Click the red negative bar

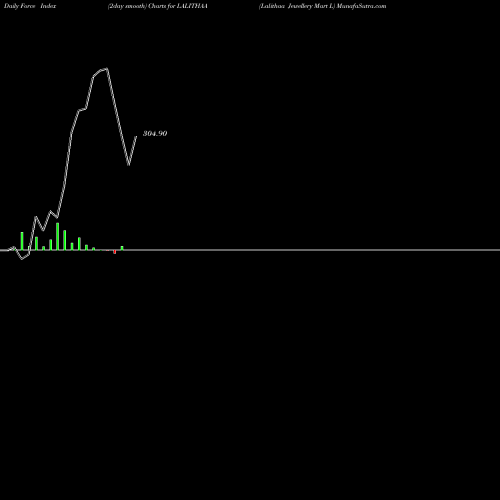click(x=115, y=252)
